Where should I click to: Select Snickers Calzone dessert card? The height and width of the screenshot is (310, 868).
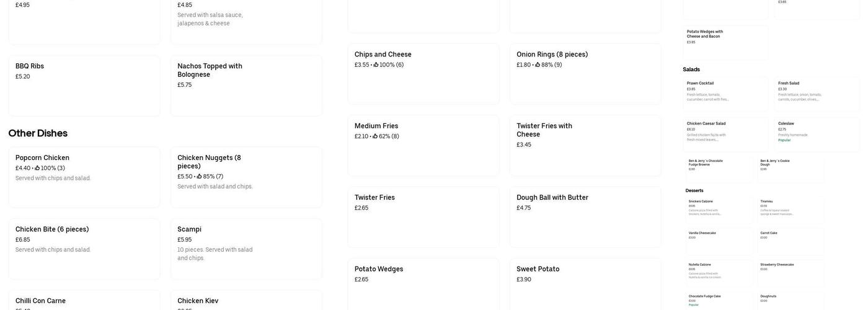pyautogui.click(x=719, y=210)
